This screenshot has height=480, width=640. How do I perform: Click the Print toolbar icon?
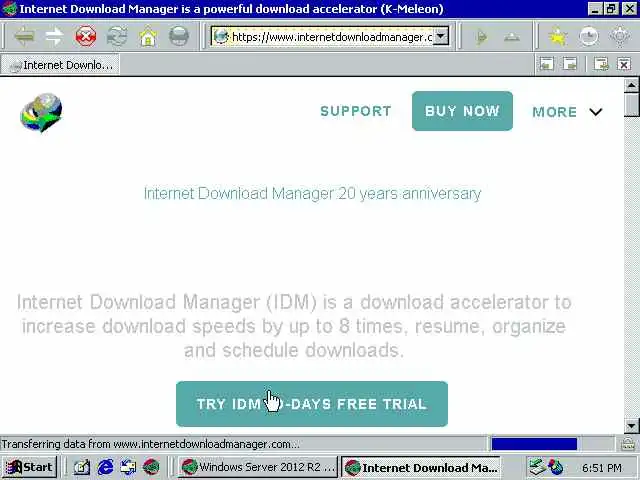pos(179,37)
